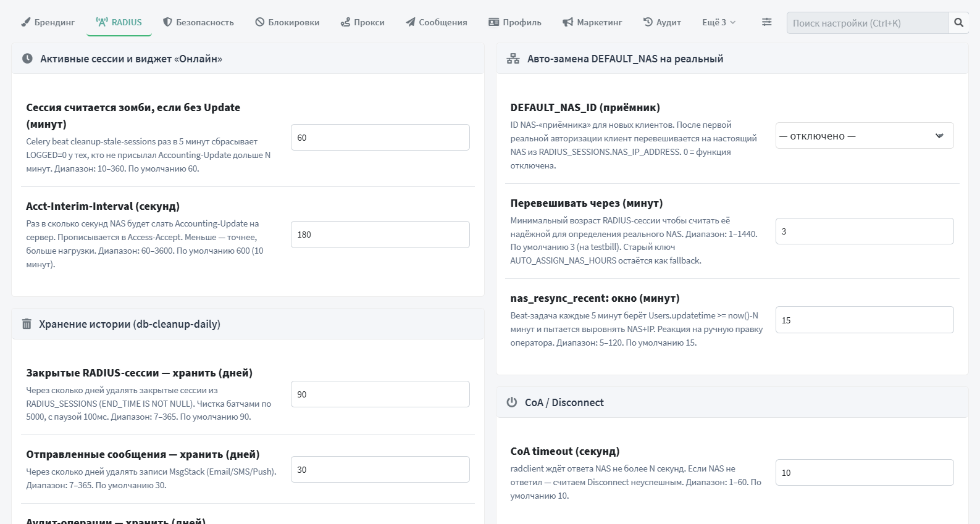This screenshot has width=980, height=524.
Task: Click the Хранение истории (db-cleanup-daily) heading
Action: click(x=130, y=324)
